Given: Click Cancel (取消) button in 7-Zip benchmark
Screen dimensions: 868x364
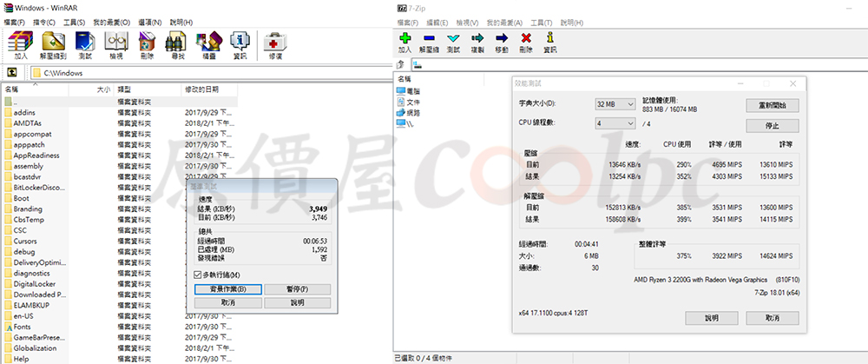Looking at the screenshot, I should pos(773,318).
